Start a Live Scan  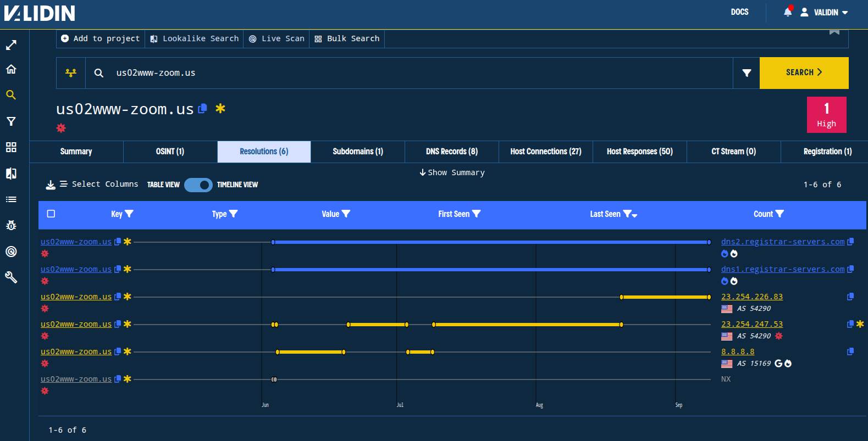tap(277, 38)
